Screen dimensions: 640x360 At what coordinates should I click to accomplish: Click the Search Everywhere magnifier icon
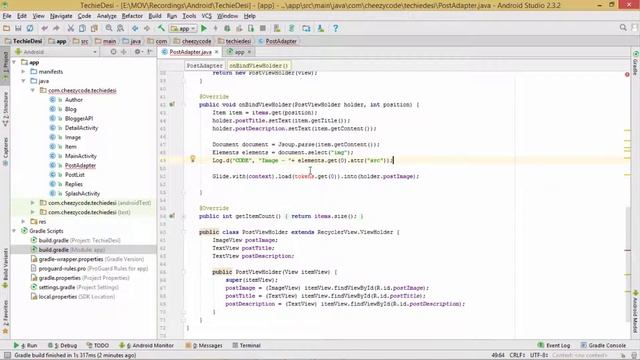click(x=623, y=27)
